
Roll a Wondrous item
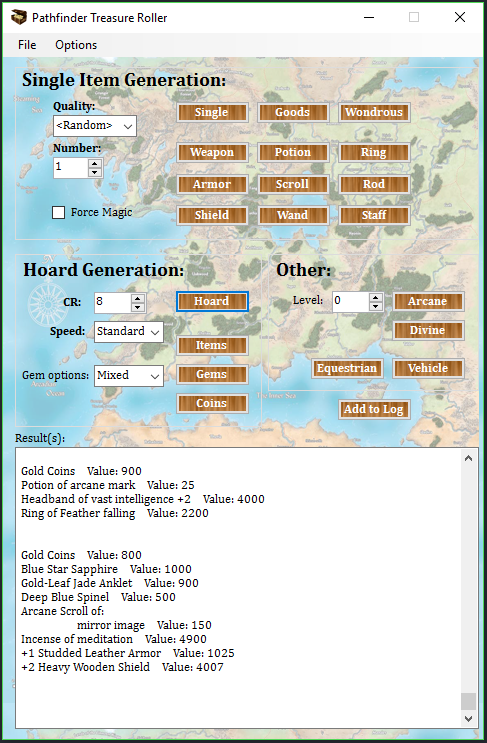[x=374, y=112]
